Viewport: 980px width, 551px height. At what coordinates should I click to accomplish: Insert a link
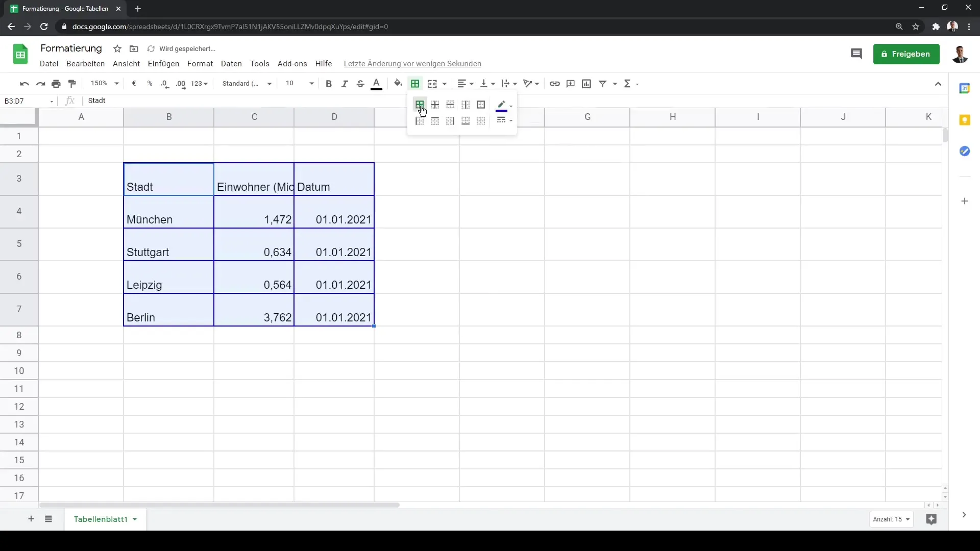555,84
